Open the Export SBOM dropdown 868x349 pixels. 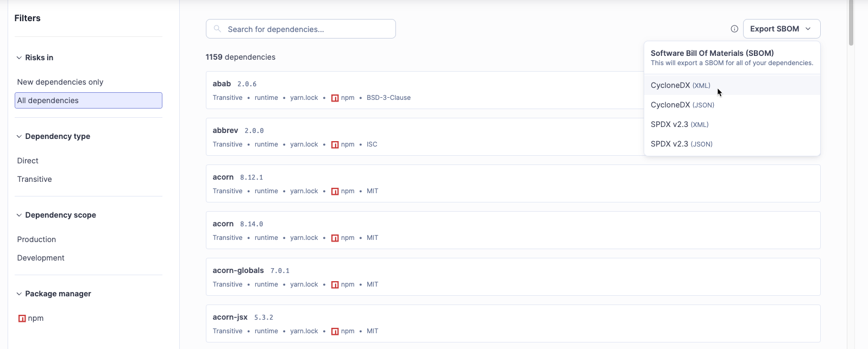pos(781,29)
